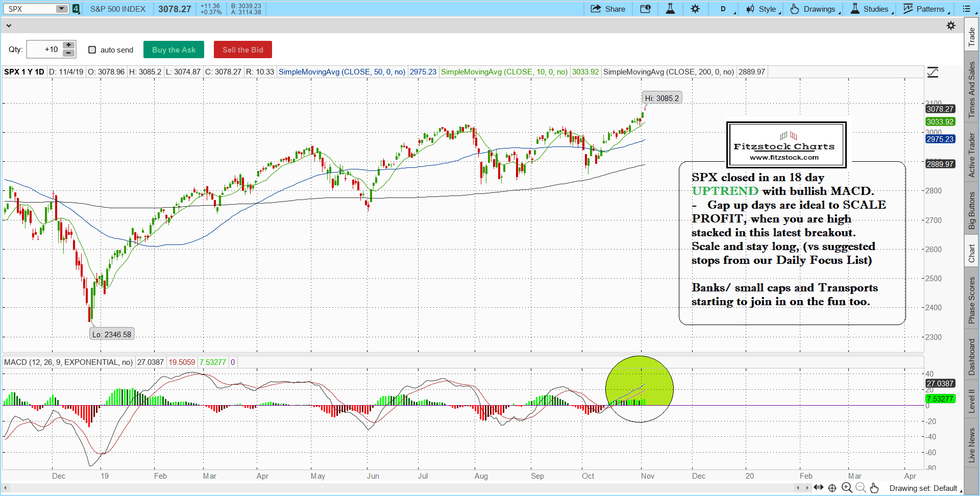Open the trade panel gear settings
The width and height of the screenshot is (980, 496).
pos(950,26)
